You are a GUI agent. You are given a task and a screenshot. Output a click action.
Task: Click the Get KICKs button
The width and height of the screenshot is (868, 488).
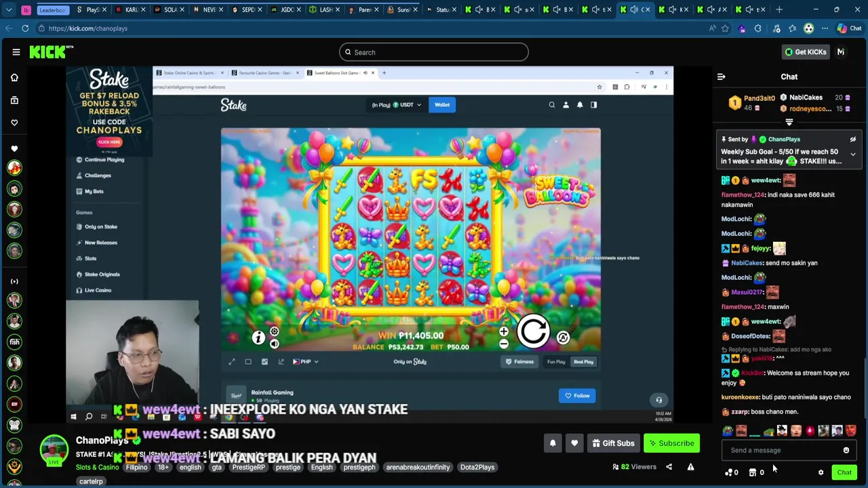(805, 52)
